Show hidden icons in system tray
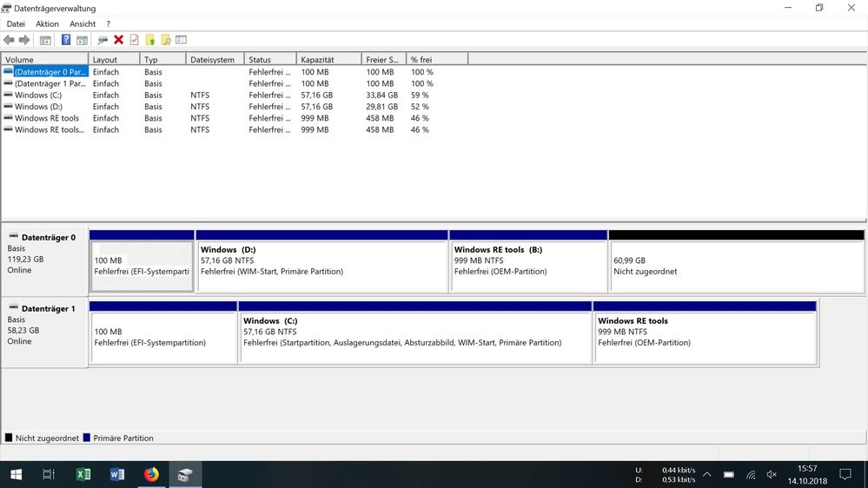The width and height of the screenshot is (868, 488). (706, 475)
